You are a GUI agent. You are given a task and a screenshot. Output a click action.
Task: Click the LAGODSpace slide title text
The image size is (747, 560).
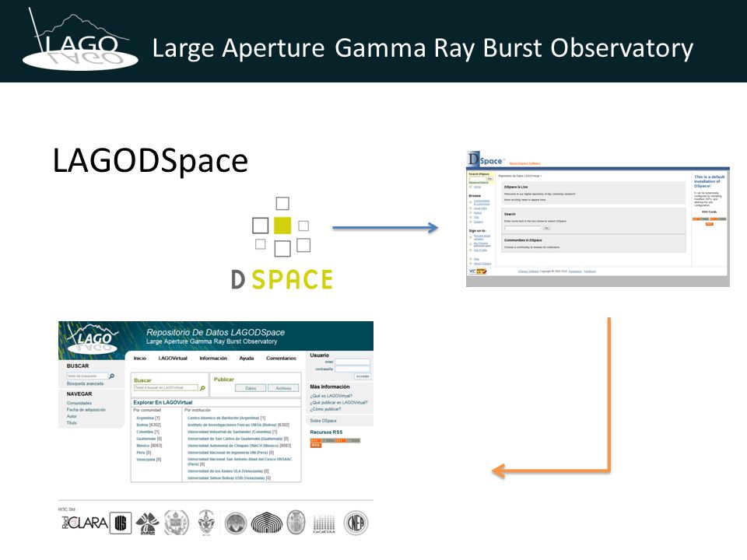tap(150, 161)
